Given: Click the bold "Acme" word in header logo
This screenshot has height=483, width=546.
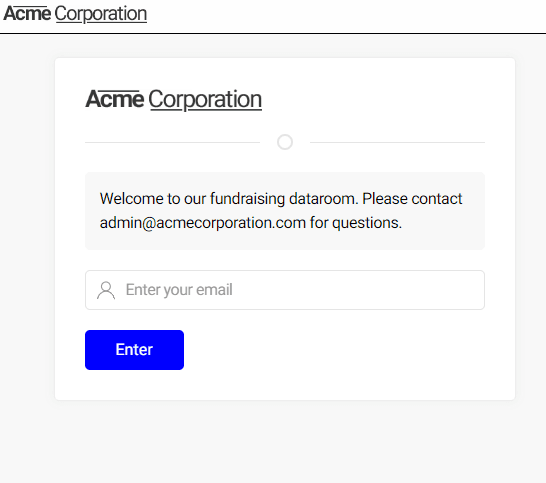Looking at the screenshot, I should click(x=27, y=14).
